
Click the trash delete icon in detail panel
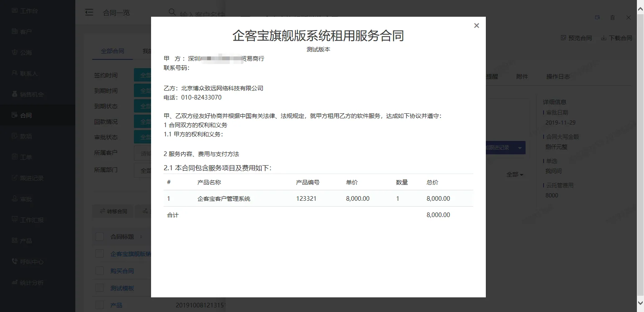[x=613, y=18]
